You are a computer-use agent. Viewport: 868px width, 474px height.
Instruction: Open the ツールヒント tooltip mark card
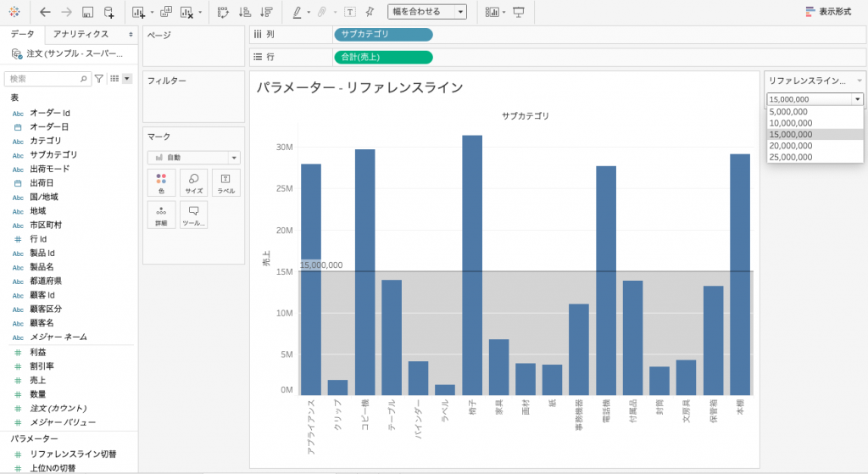194,215
